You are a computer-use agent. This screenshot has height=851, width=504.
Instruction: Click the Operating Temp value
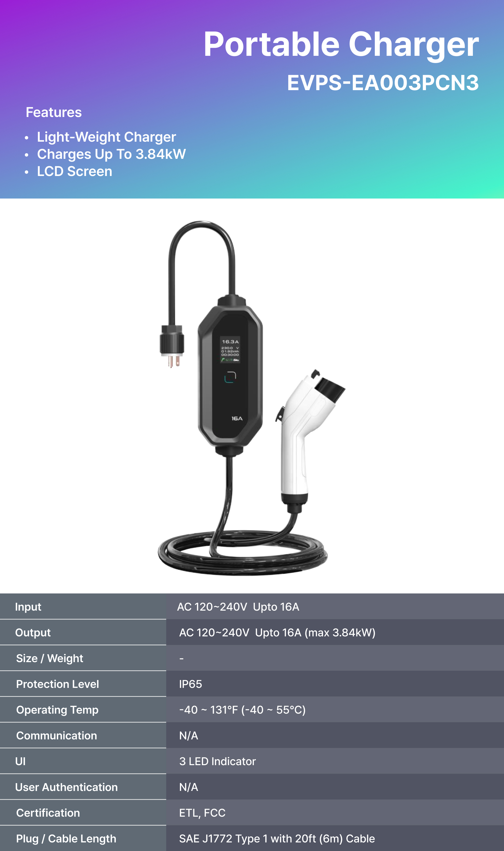[x=243, y=710]
